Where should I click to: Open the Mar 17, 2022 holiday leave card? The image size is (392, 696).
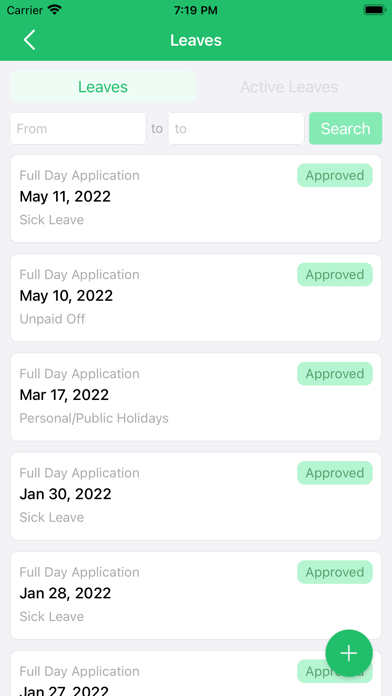coord(196,397)
